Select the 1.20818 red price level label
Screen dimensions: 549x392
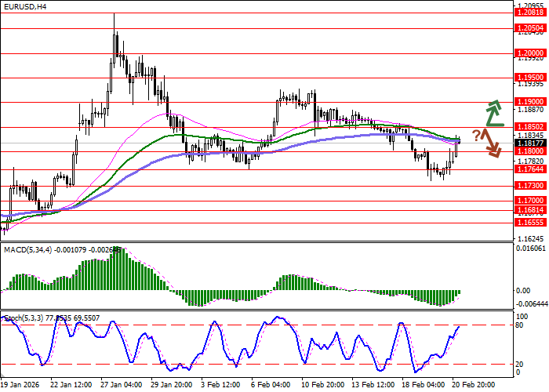[531, 13]
